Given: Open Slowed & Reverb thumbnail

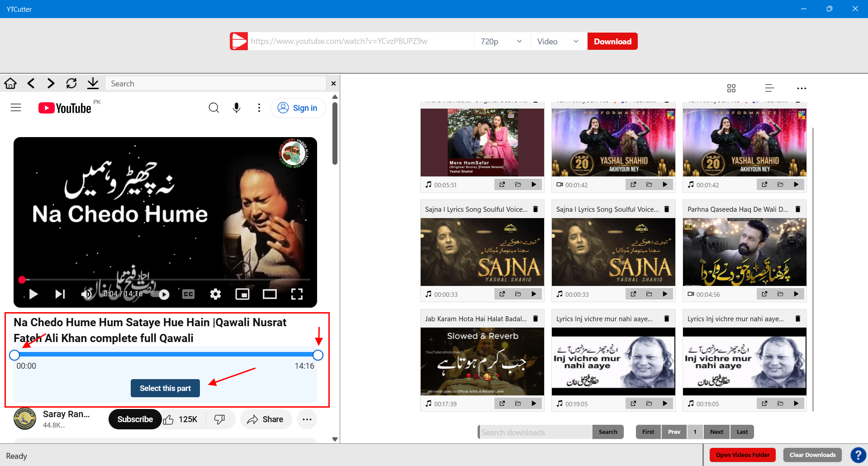Looking at the screenshot, I should [482, 361].
